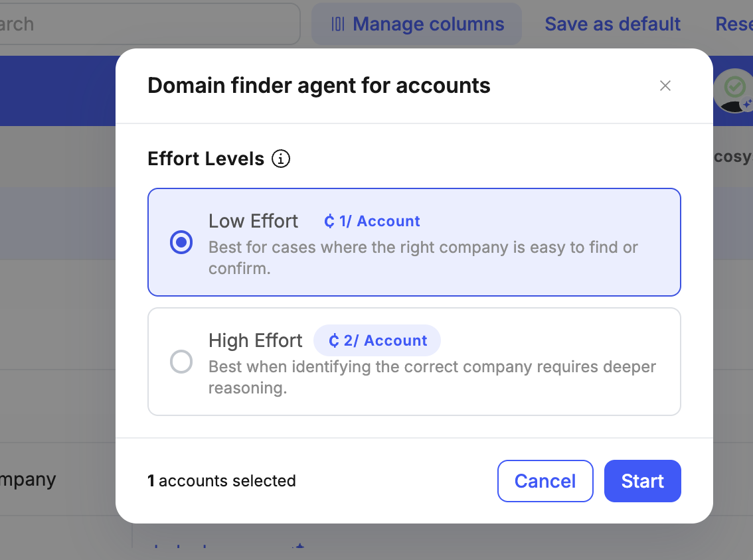Click the Manage columns button label
Viewport: 753px width, 560px height.
(x=428, y=25)
